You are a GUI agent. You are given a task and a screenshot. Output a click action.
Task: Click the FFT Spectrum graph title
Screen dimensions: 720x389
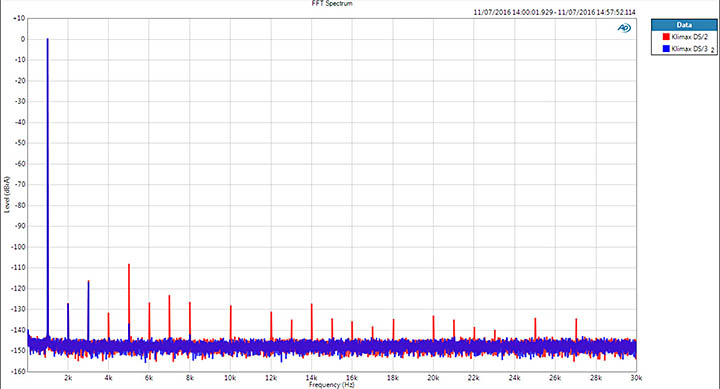(x=332, y=3)
